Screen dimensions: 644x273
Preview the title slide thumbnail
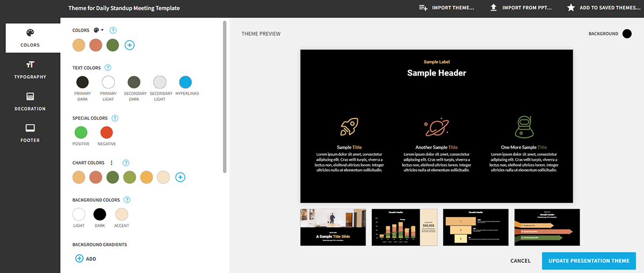click(333, 227)
